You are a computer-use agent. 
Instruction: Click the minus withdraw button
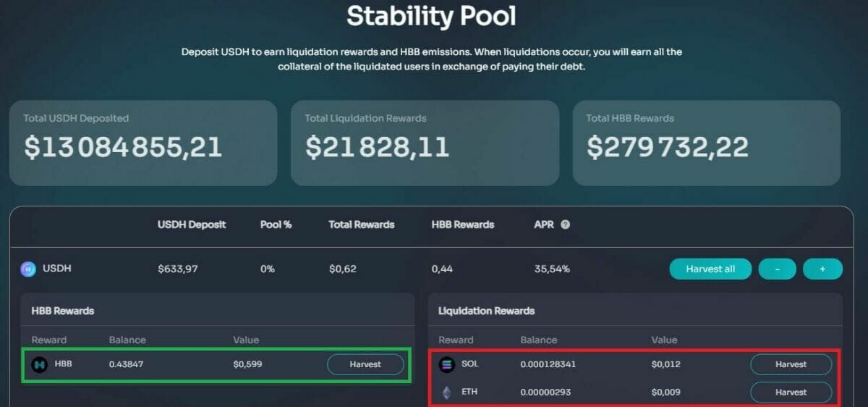777,269
